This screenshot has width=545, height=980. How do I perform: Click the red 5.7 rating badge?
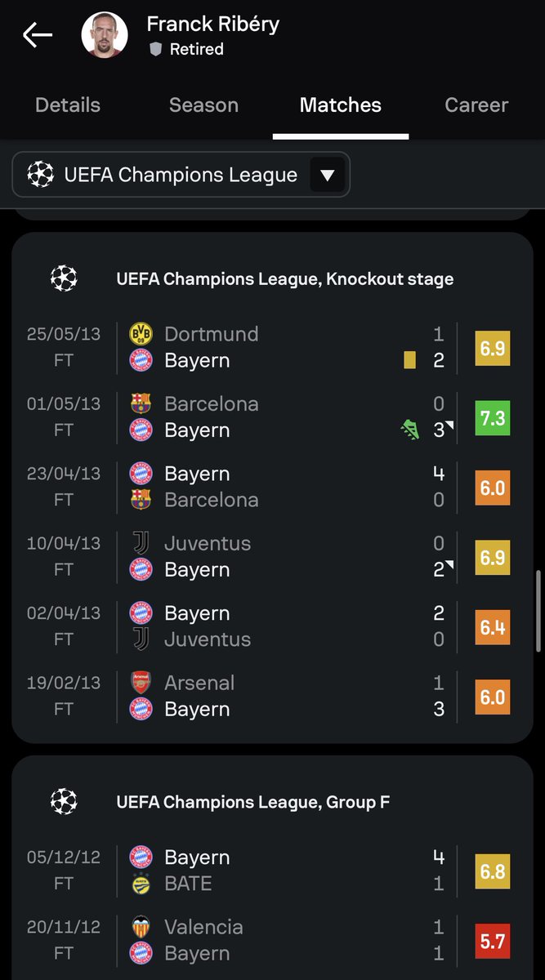tap(492, 942)
